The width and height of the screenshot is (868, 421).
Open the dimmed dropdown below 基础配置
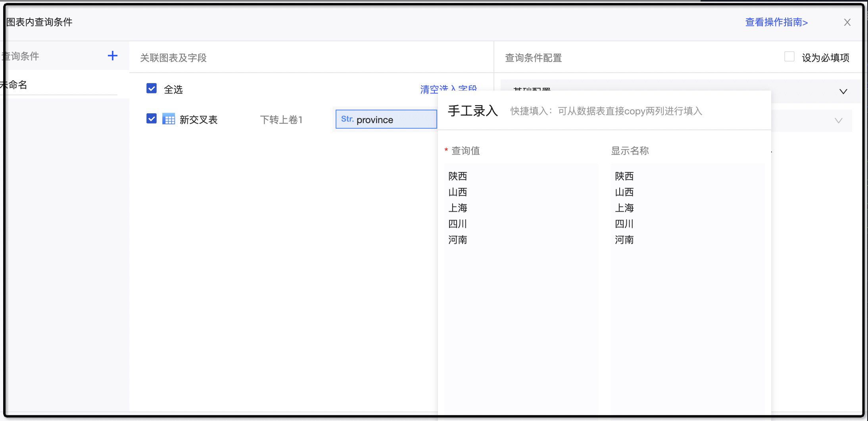pyautogui.click(x=838, y=121)
